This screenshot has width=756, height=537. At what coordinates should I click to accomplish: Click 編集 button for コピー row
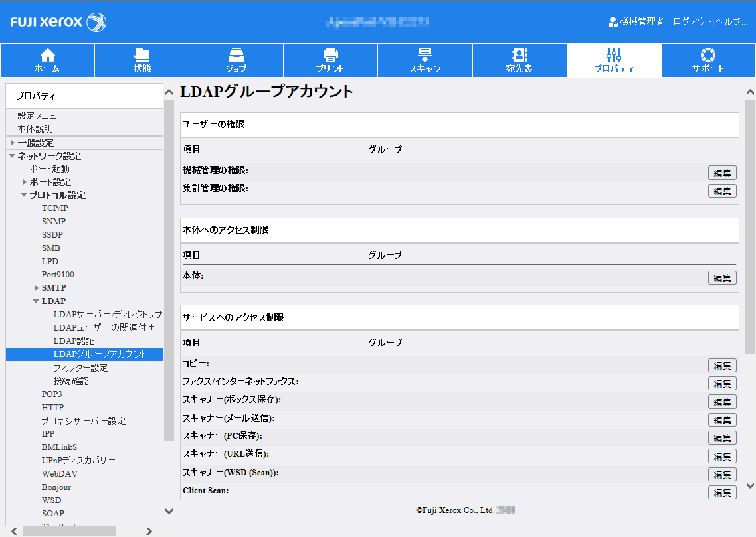[x=722, y=366]
